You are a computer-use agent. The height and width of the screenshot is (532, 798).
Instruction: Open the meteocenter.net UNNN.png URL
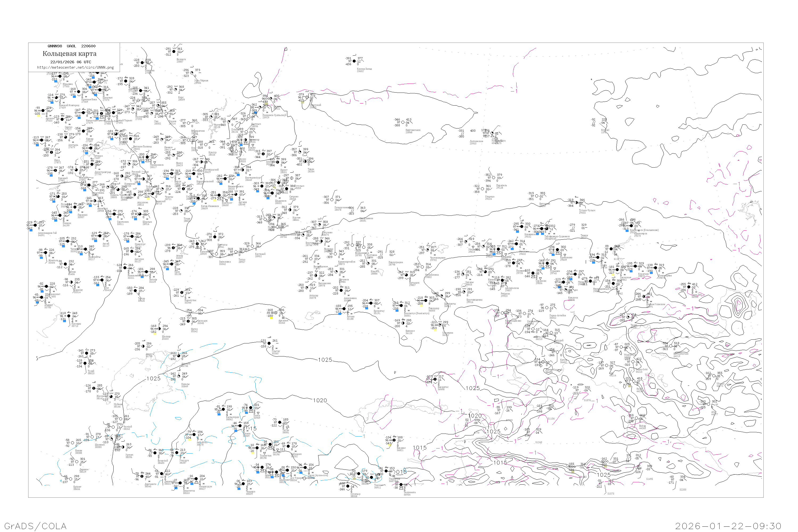[x=75, y=68]
